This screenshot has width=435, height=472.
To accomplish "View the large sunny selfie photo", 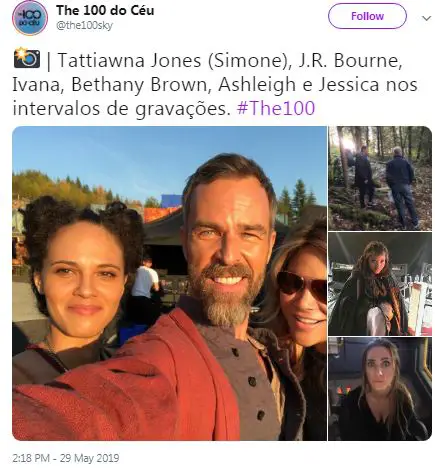I will click(x=169, y=283).
